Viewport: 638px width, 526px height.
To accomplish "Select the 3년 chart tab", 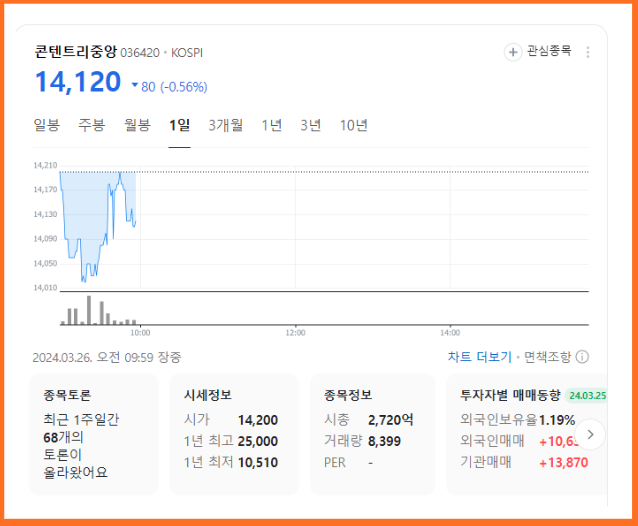I will point(311,125).
